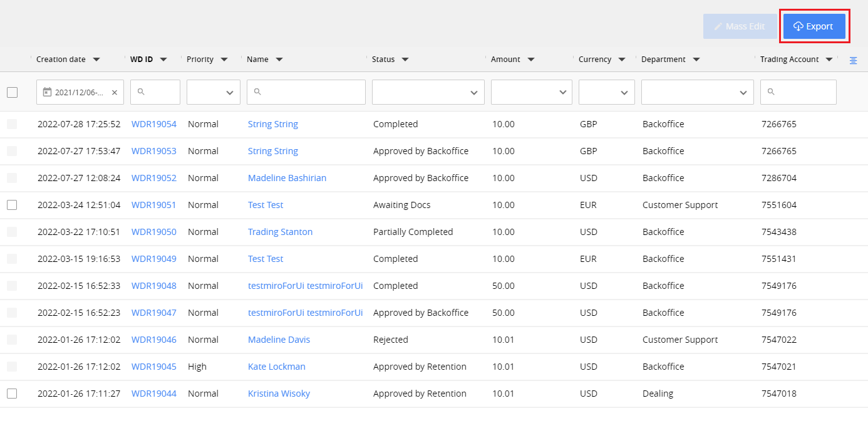This screenshot has height=423, width=868.
Task: Click the Export button
Action: tap(814, 26)
